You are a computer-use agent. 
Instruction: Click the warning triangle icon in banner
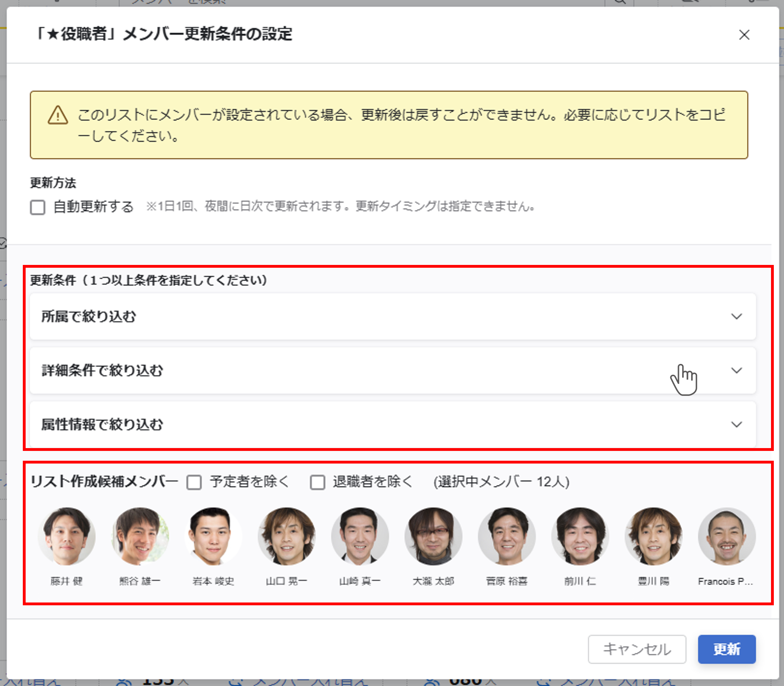click(x=58, y=115)
